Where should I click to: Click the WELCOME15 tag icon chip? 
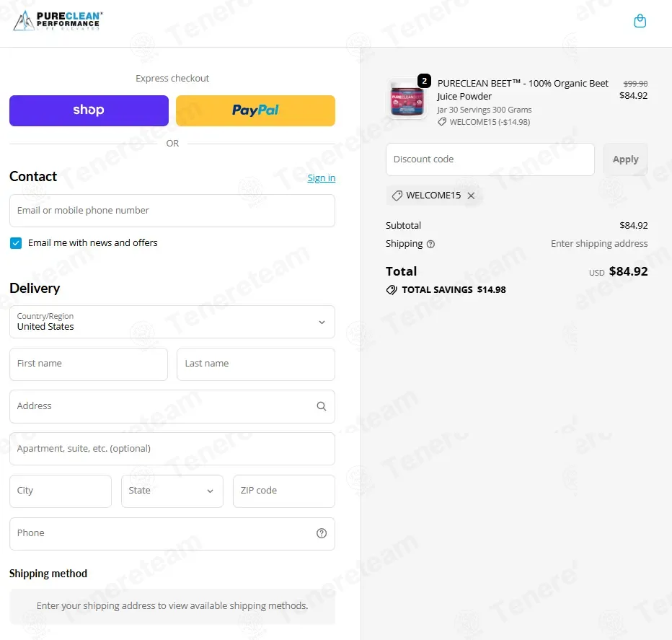[x=397, y=196]
